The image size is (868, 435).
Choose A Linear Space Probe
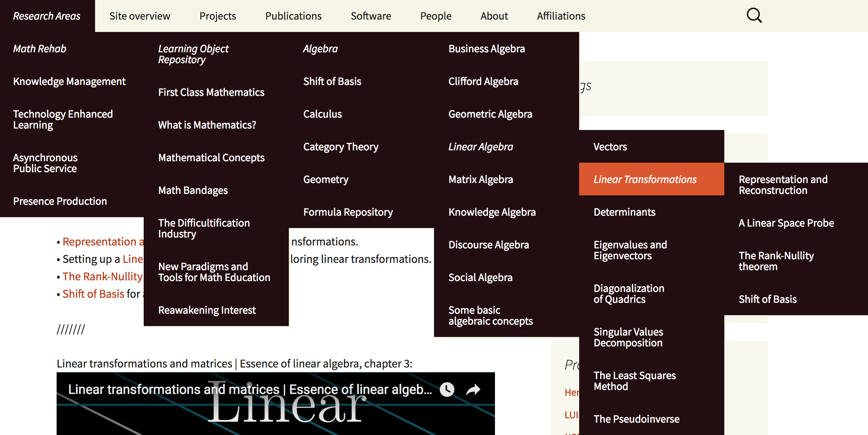(x=786, y=223)
